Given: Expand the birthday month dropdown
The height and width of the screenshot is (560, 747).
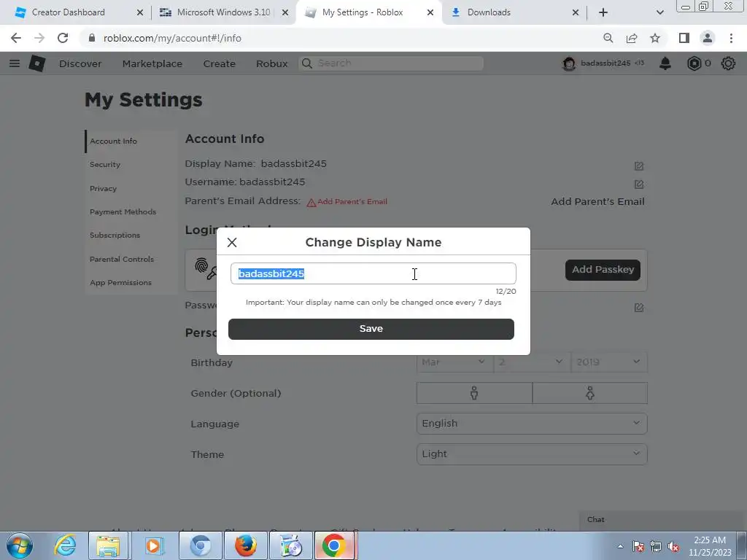Looking at the screenshot, I should tap(454, 362).
